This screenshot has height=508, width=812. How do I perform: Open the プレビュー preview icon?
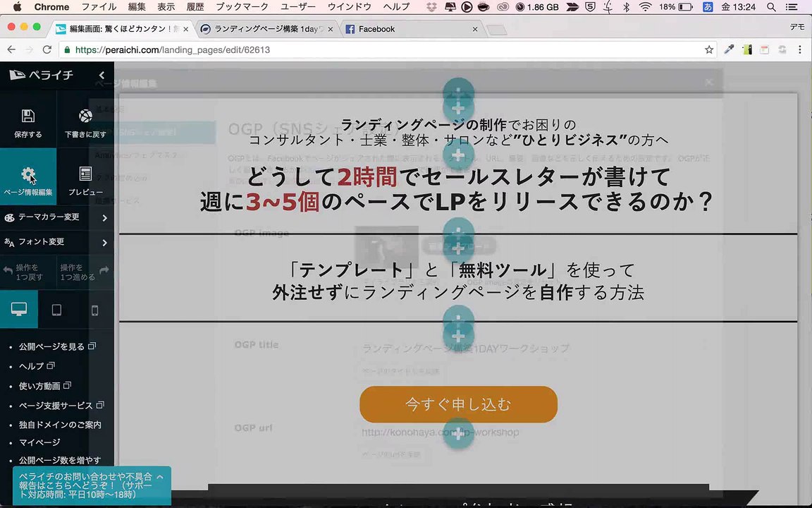pos(85,174)
